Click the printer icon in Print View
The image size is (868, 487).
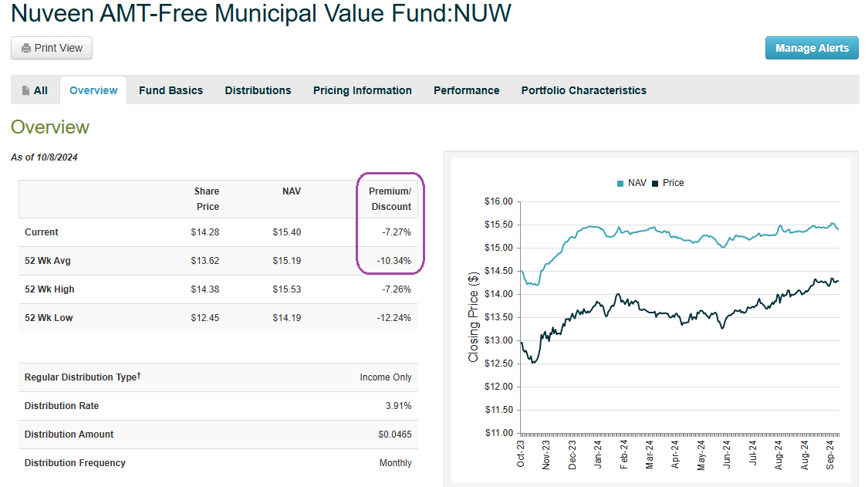(x=26, y=49)
